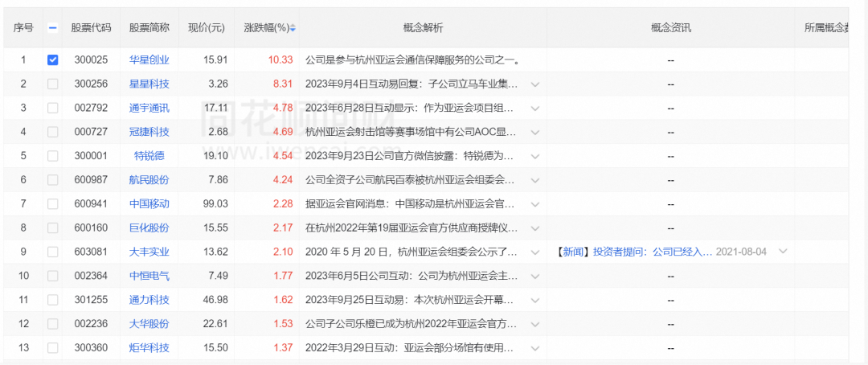Check the 大华股份 row checkbox
Viewport: 868px width, 365px height.
(52, 324)
